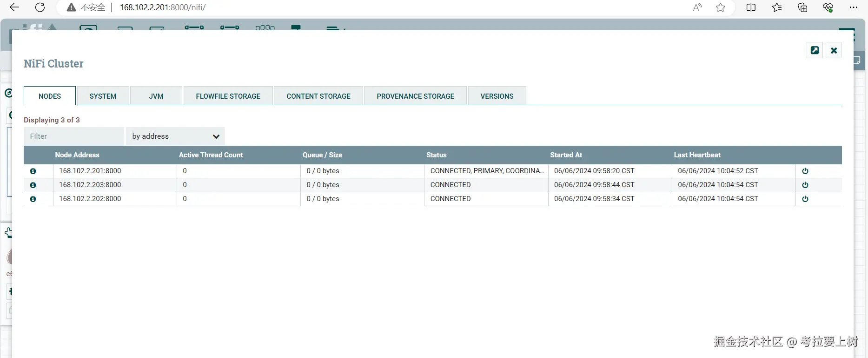Click the NiFi Cluster dialog title

click(53, 64)
